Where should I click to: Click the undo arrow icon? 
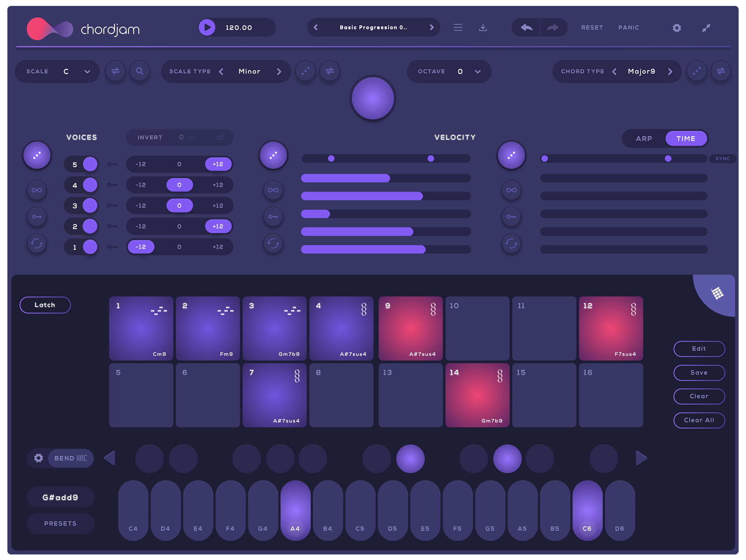point(526,28)
